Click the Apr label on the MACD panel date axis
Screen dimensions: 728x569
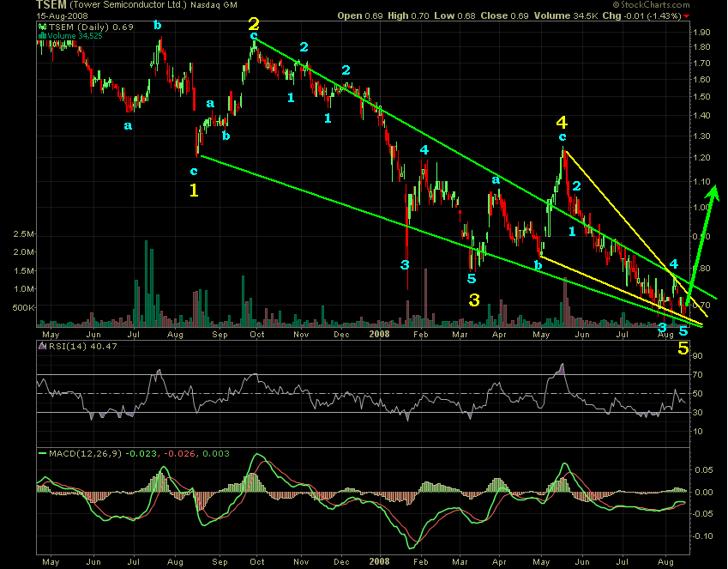click(499, 561)
